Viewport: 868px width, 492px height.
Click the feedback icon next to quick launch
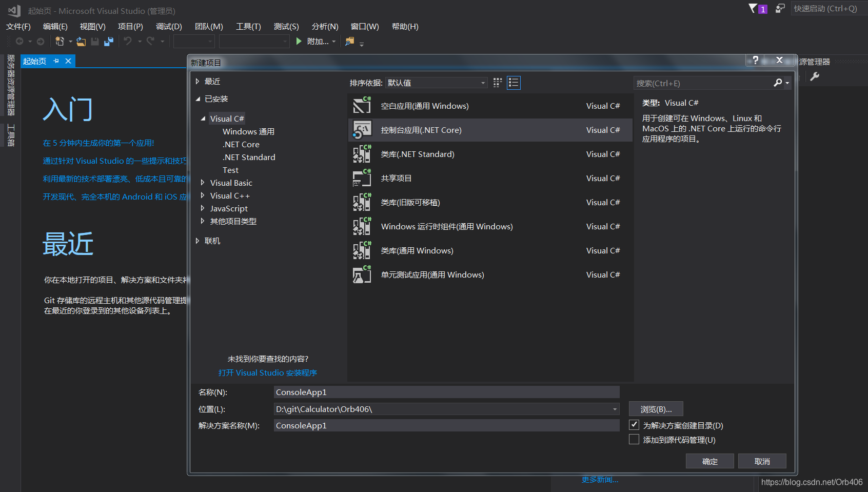(780, 8)
